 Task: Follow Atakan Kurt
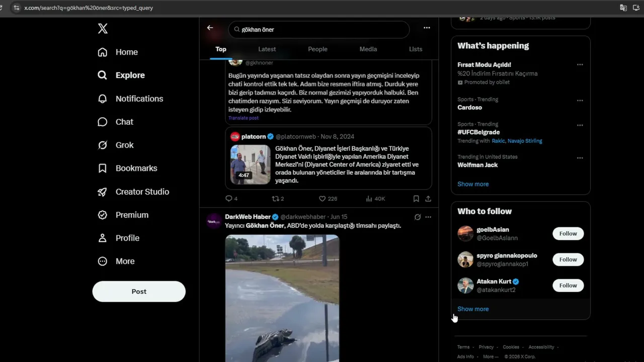tap(568, 286)
